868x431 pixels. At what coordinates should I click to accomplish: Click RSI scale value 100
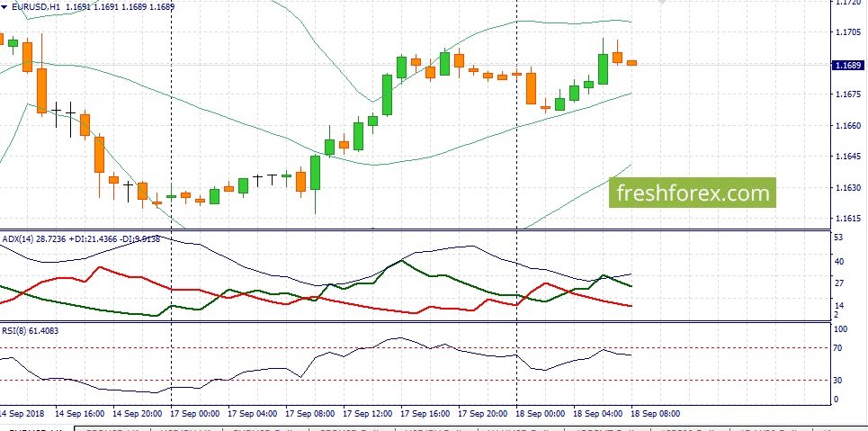click(840, 329)
